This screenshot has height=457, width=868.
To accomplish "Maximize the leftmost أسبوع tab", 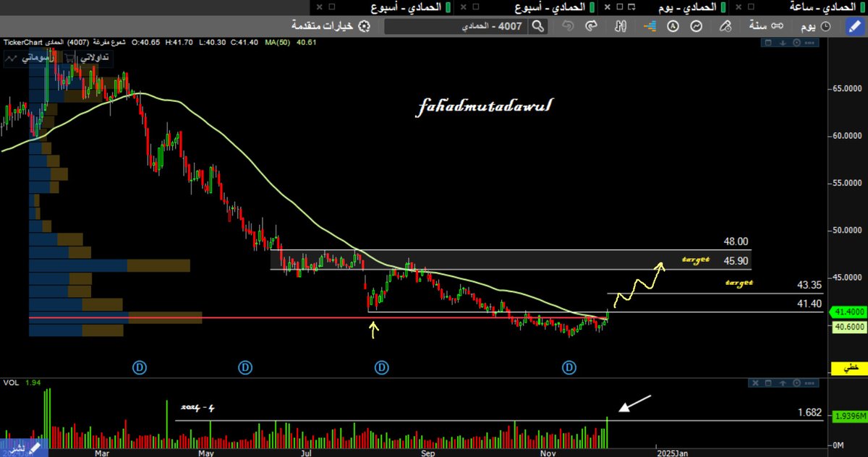I will point(332,7).
